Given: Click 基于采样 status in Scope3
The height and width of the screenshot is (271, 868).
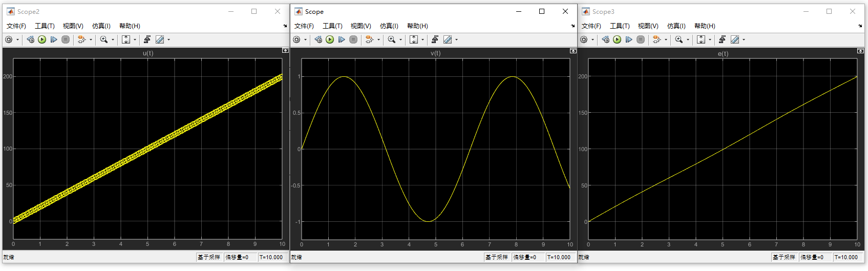Looking at the screenshot, I should point(784,257).
